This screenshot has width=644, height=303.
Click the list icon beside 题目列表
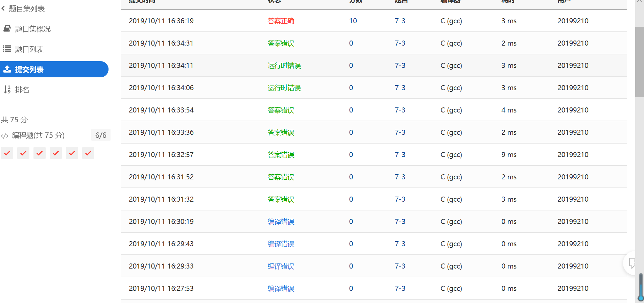point(7,49)
